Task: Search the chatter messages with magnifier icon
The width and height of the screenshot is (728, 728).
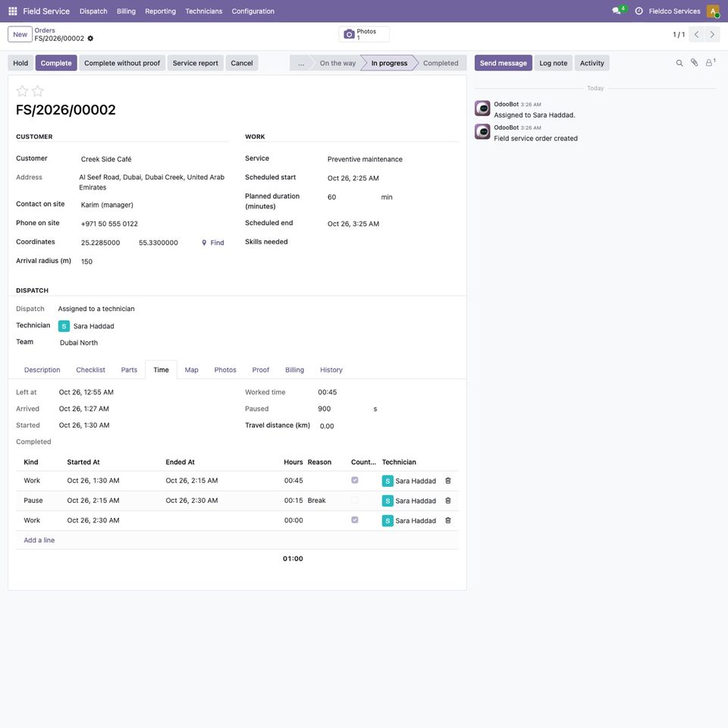Action: [679, 63]
